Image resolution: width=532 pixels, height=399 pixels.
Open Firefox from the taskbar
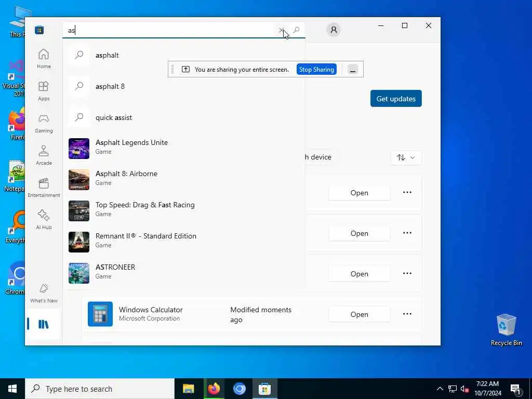[x=214, y=389]
